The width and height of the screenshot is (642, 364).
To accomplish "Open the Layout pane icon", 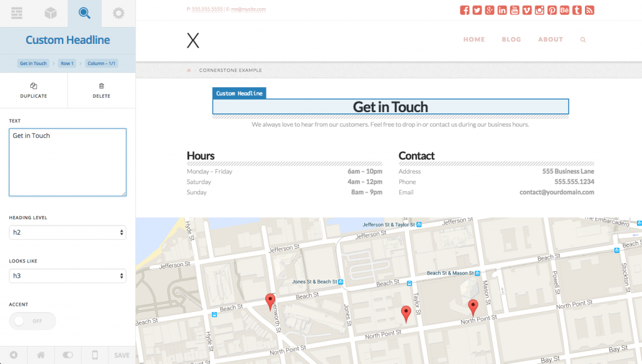I will click(x=17, y=13).
